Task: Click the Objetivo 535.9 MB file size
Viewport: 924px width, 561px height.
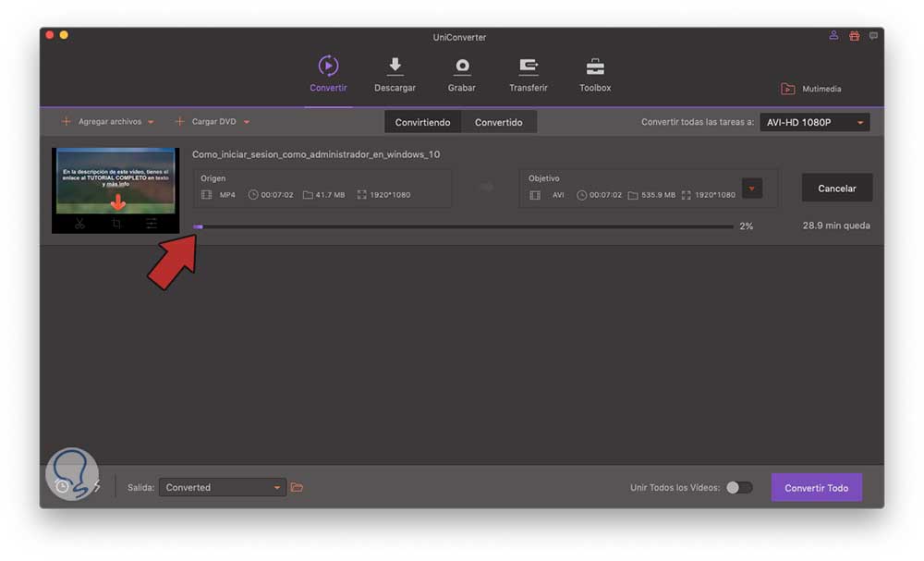Action: 658,194
